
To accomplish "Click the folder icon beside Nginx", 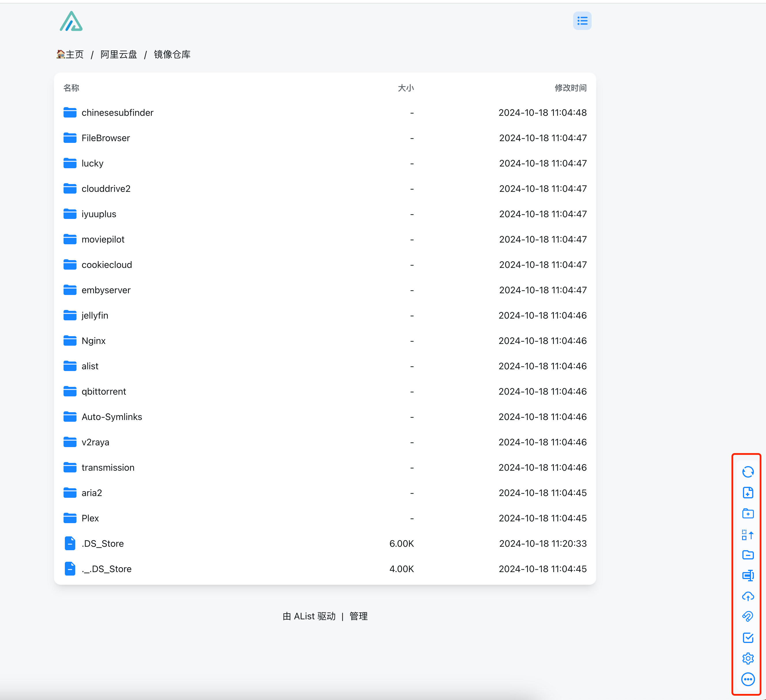I will [70, 341].
